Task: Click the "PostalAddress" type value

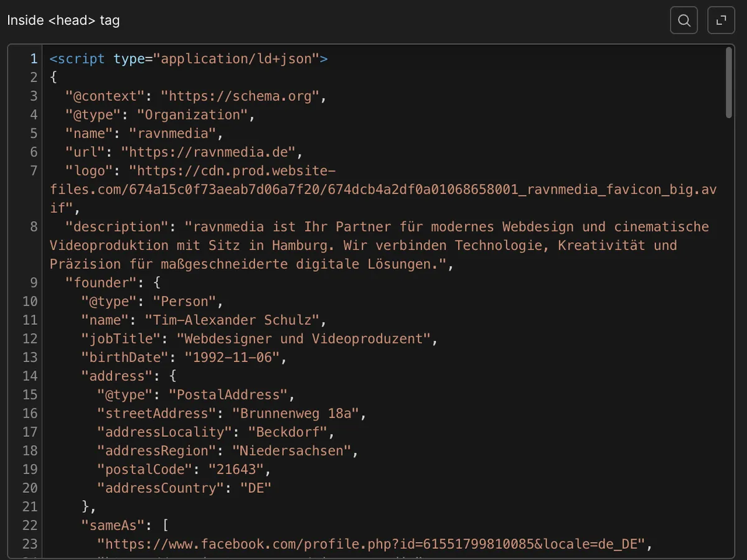Action: [228, 395]
